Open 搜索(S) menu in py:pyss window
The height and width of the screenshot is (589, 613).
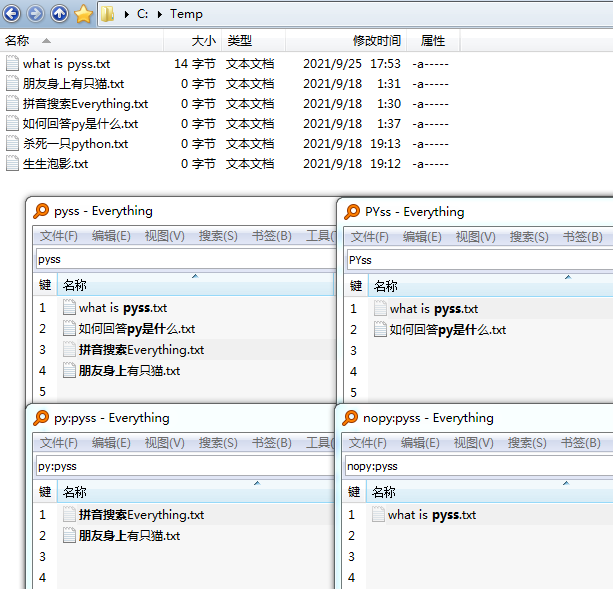[x=218, y=442]
